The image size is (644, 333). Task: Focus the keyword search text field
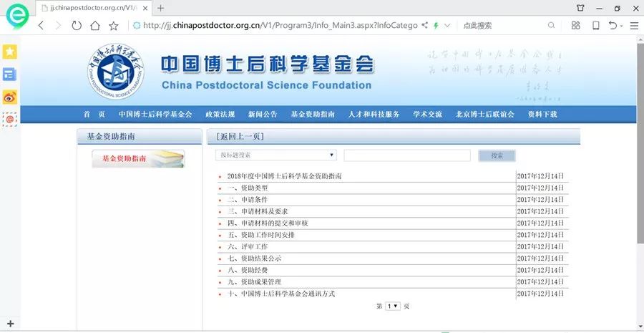tap(406, 155)
